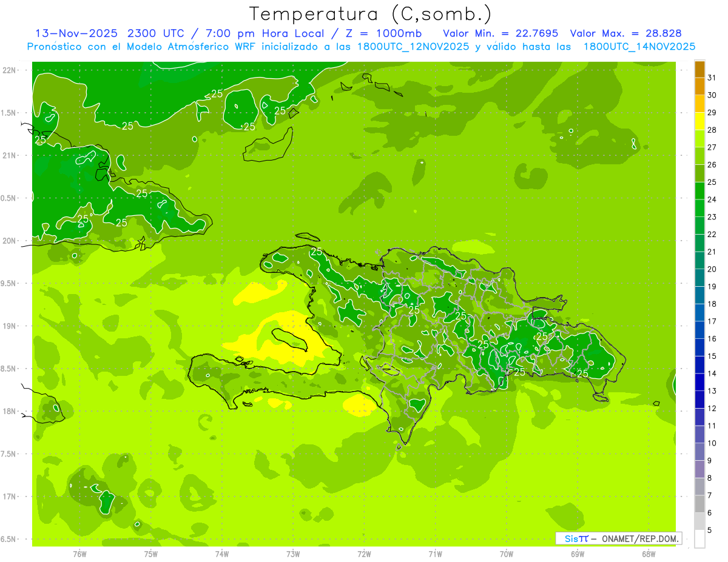Viewport: 728px width, 562px height.
Task: Click the legend value '10'
Action: (712, 443)
